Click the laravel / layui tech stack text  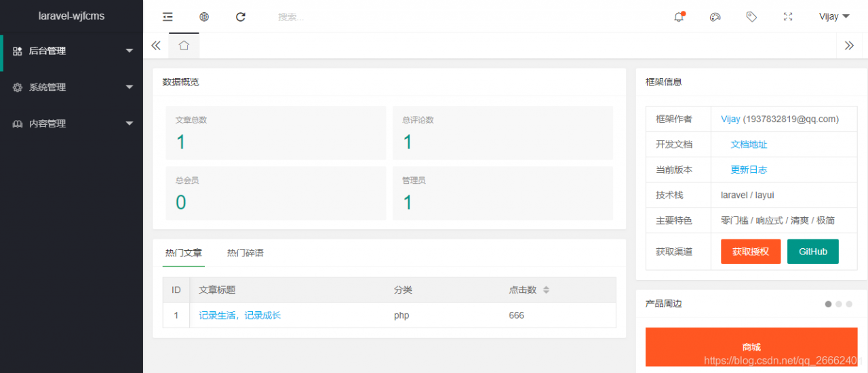pyautogui.click(x=747, y=195)
